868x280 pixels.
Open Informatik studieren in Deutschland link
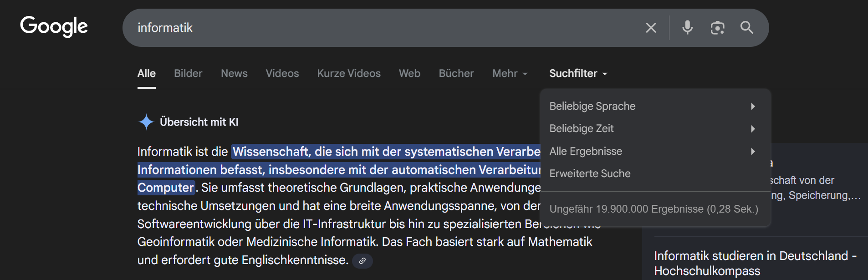(755, 263)
